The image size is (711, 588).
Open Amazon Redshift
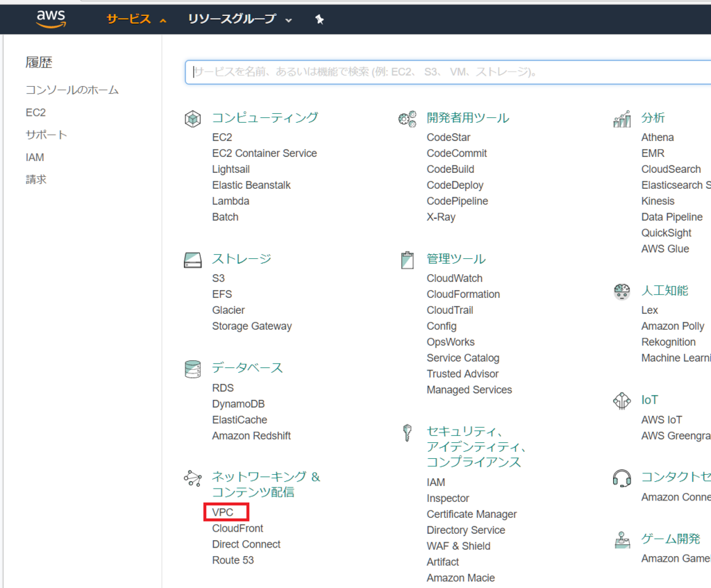point(251,436)
